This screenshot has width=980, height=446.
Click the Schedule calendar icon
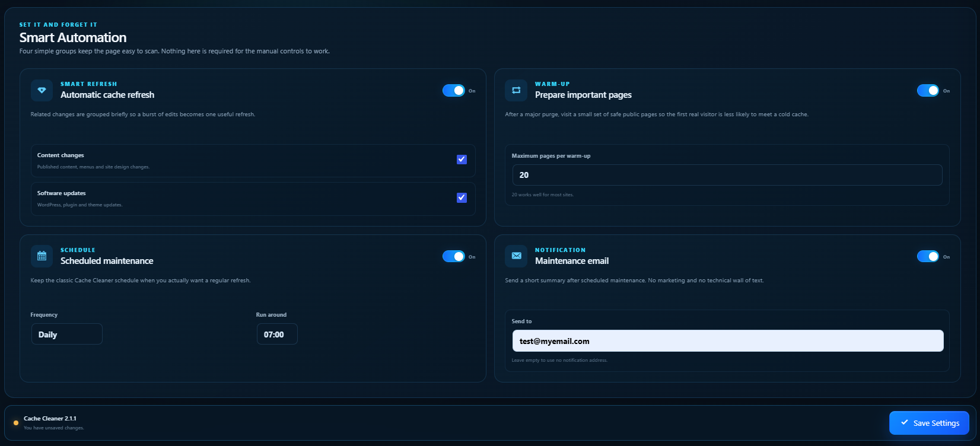(42, 256)
